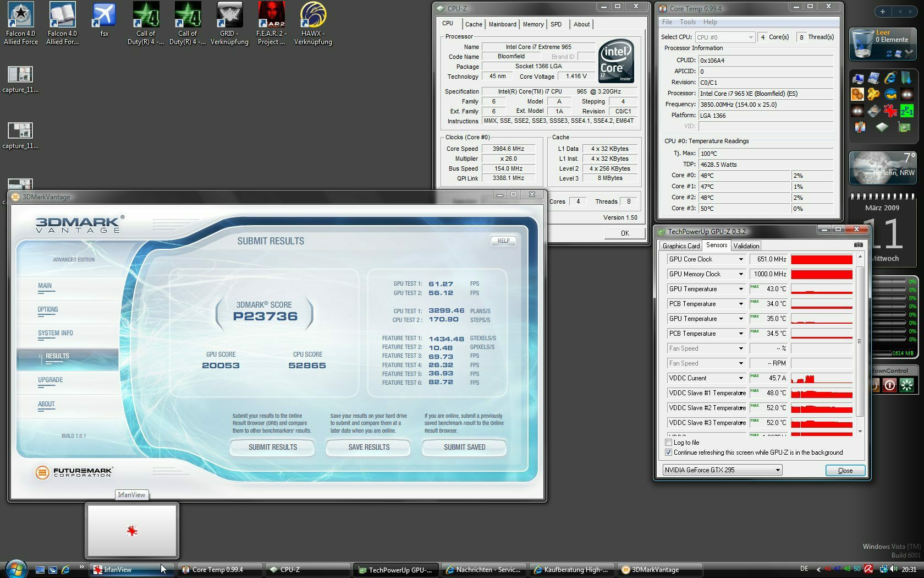Viewport: 924px width, 578px height.
Task: Open the Select CPU dropdown in Core Temp
Action: tap(725, 37)
